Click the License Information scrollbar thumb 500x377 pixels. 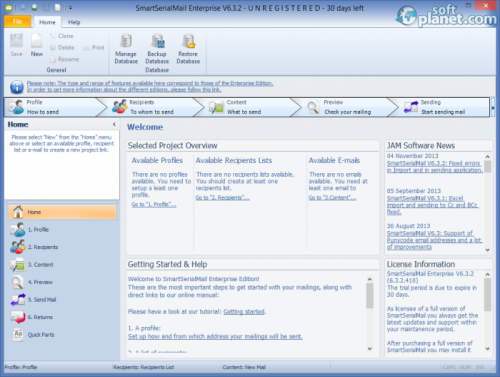pyautogui.click(x=487, y=295)
